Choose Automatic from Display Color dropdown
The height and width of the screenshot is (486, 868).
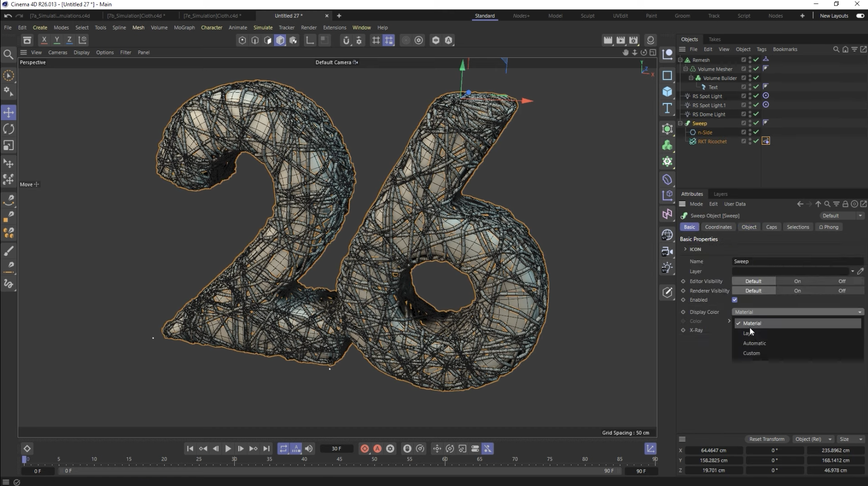(x=754, y=343)
